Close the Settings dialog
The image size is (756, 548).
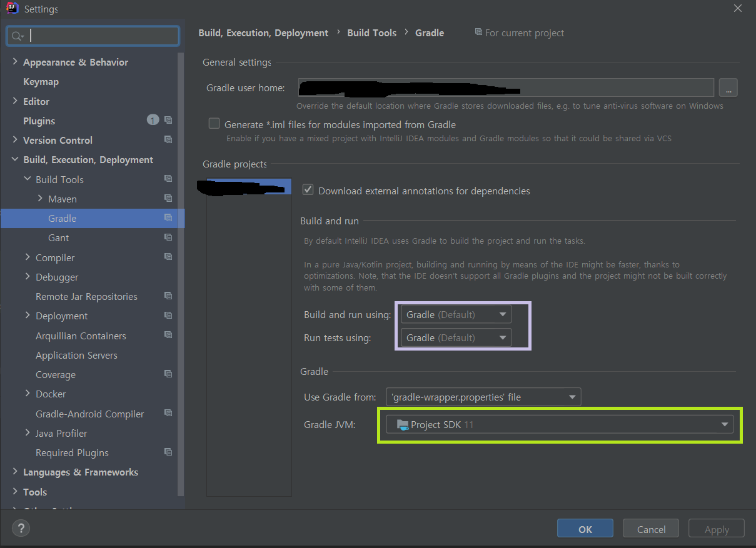tap(738, 9)
